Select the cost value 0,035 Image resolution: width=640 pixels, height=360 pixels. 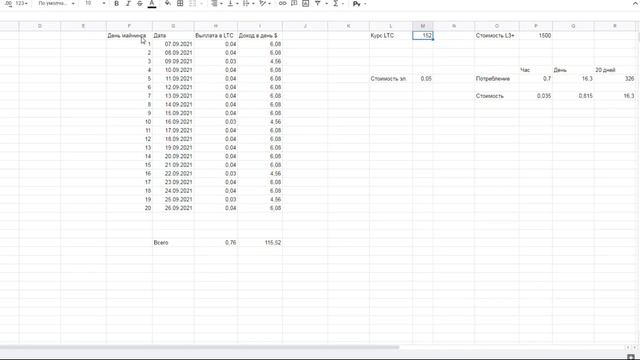pyautogui.click(x=536, y=96)
